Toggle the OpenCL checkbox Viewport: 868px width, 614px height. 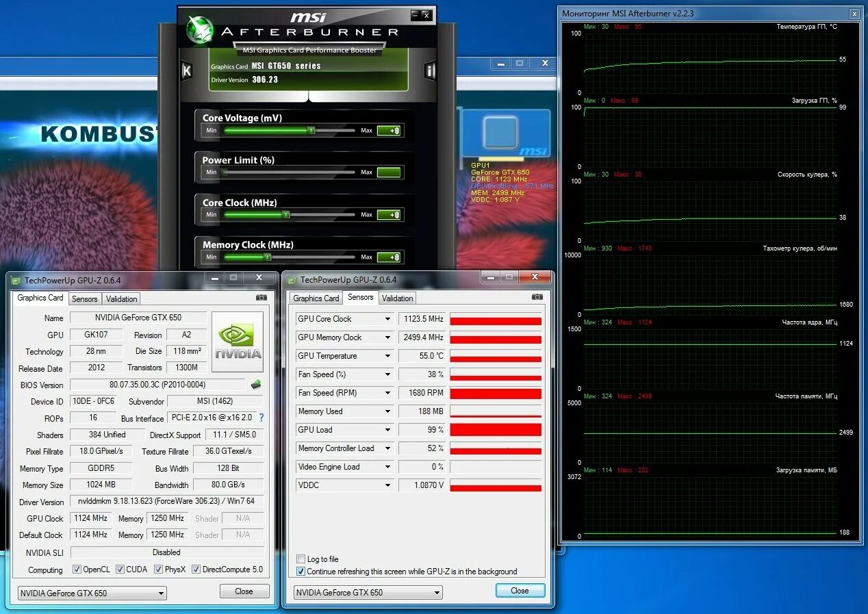pos(75,569)
